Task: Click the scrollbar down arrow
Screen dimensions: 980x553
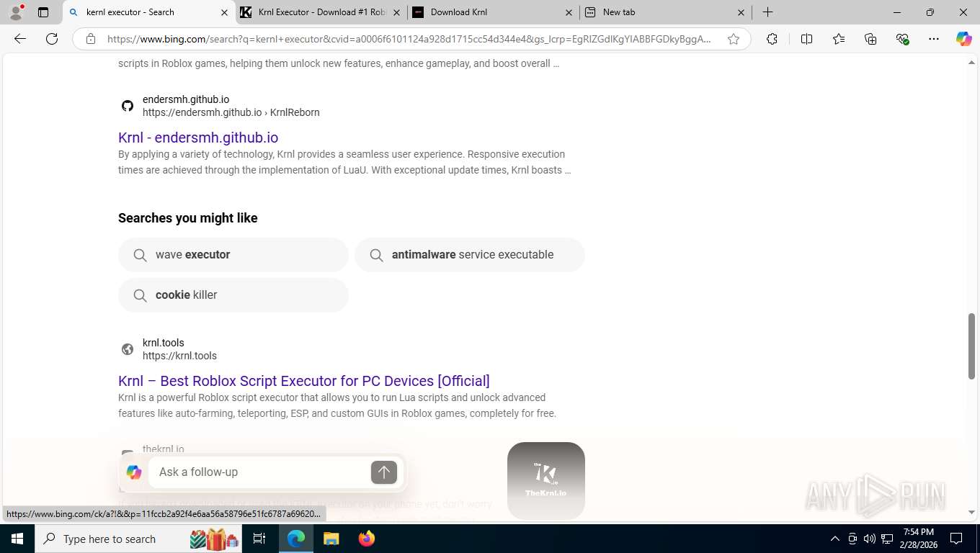Action: tap(971, 513)
